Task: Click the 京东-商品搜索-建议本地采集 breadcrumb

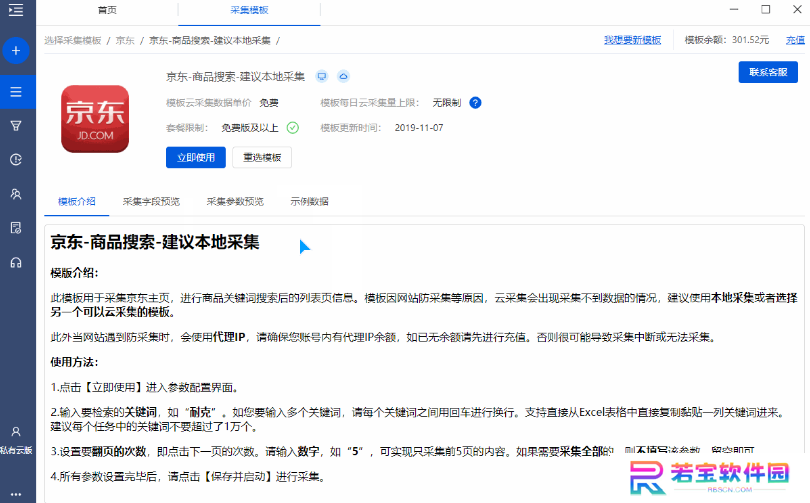Action: 210,40
